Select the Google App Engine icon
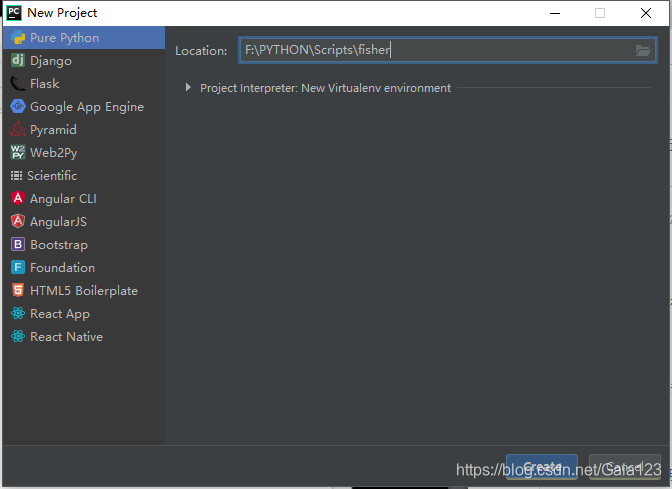This screenshot has width=672, height=489. point(18,106)
